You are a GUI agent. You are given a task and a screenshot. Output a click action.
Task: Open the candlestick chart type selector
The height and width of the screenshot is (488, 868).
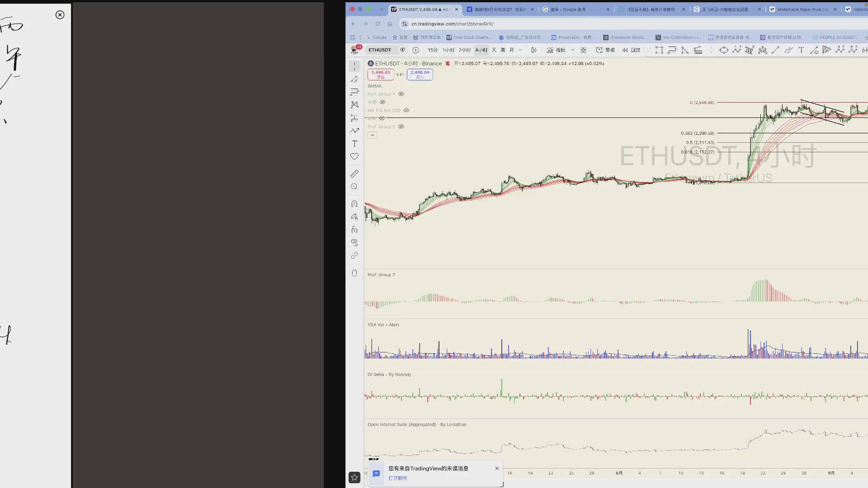point(534,50)
